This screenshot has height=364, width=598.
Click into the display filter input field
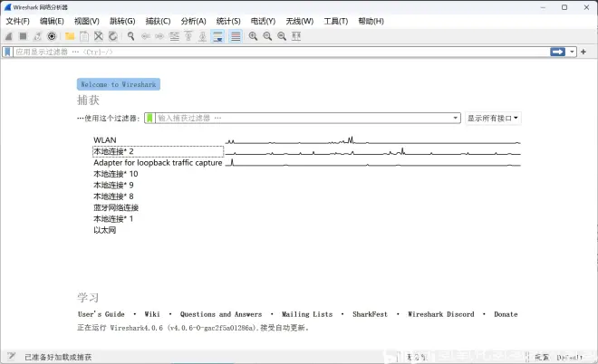pos(282,52)
